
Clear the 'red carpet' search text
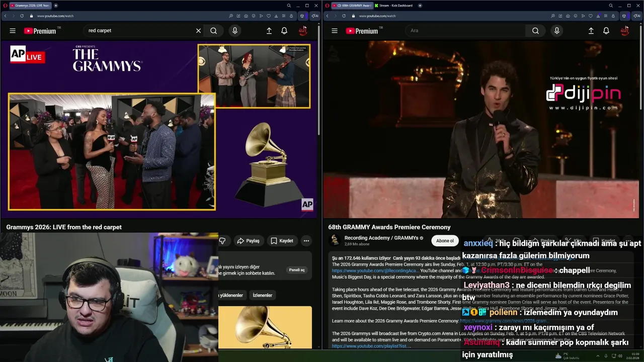click(x=198, y=31)
